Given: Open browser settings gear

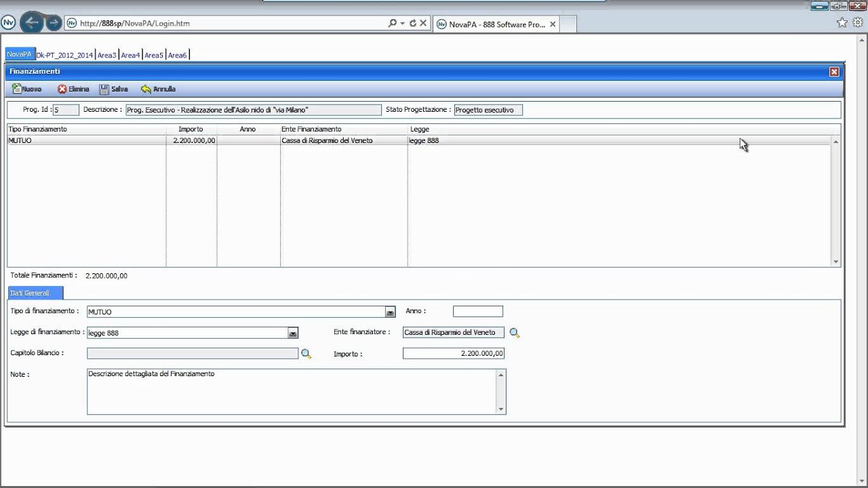Looking at the screenshot, I should (858, 22).
